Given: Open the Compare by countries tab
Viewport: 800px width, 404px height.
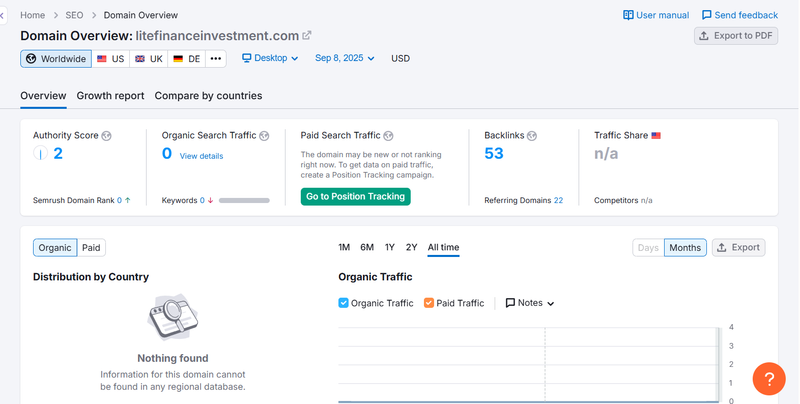Looking at the screenshot, I should coord(208,96).
